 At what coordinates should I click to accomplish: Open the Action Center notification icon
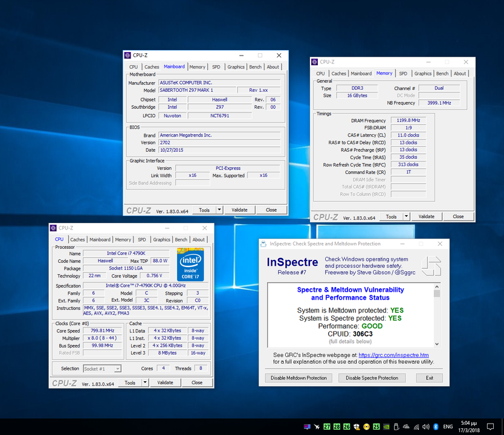pyautogui.click(x=490, y=427)
